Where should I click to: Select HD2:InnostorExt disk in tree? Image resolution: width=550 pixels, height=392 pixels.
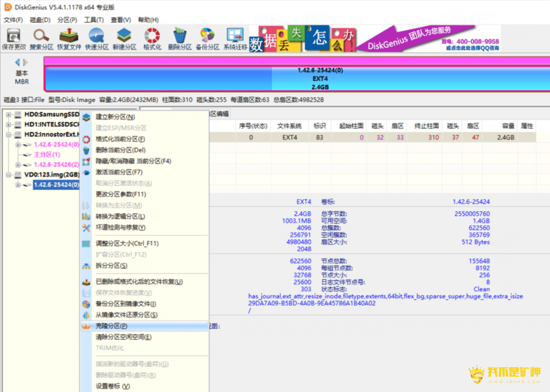pyautogui.click(x=51, y=134)
